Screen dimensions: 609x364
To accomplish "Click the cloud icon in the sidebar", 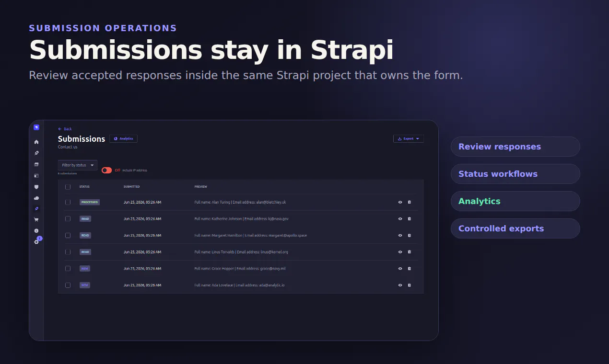I will [x=36, y=198].
